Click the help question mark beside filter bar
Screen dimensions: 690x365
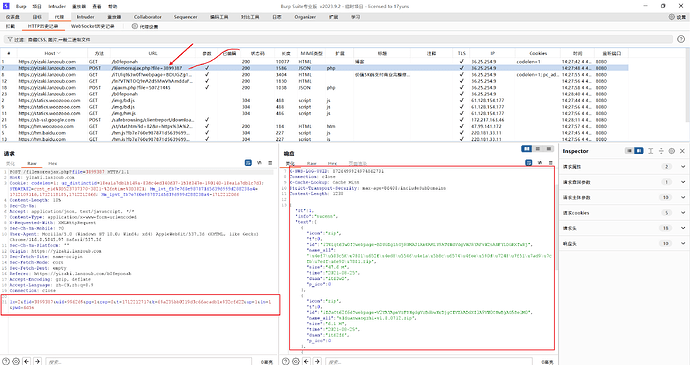(681, 39)
